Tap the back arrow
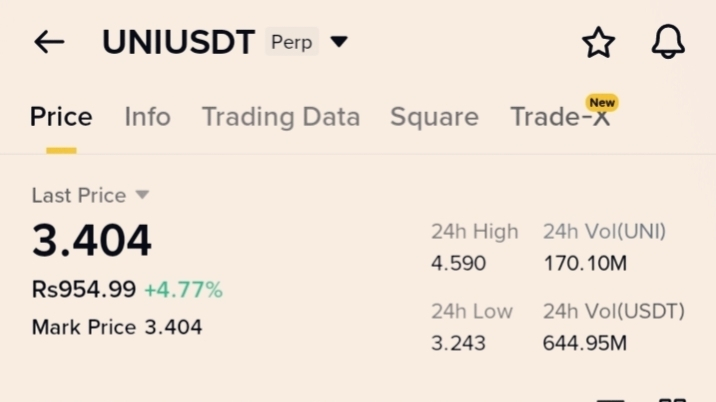Screen dimensions: 716x402 click(x=49, y=42)
